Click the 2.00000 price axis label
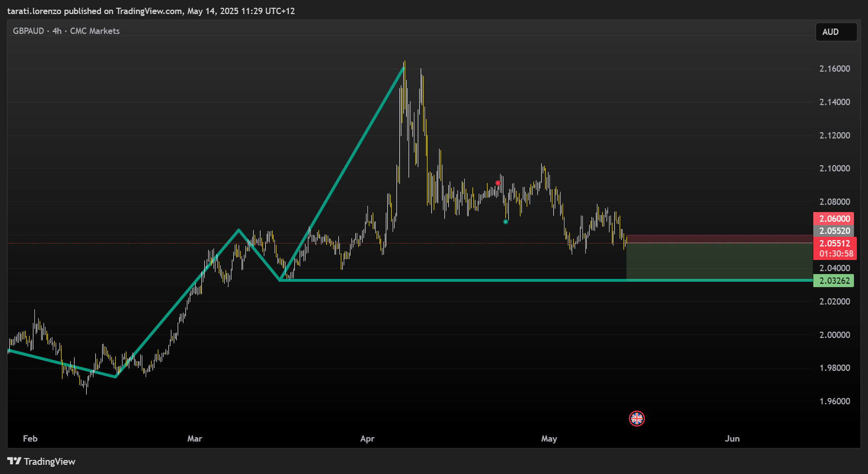 [835, 335]
